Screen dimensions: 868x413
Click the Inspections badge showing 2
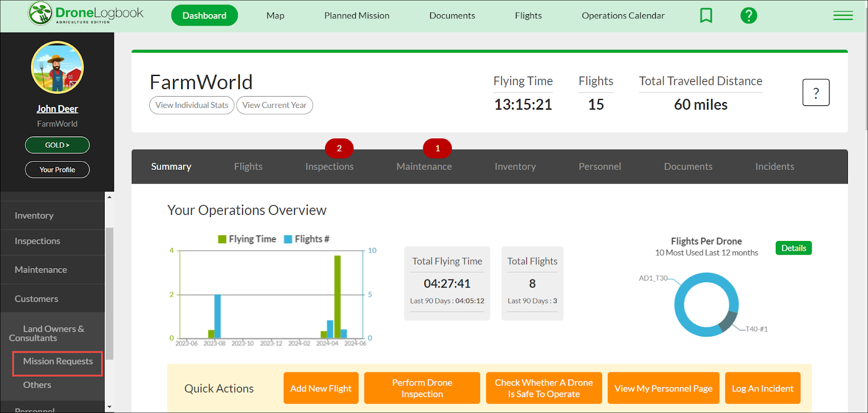click(339, 148)
